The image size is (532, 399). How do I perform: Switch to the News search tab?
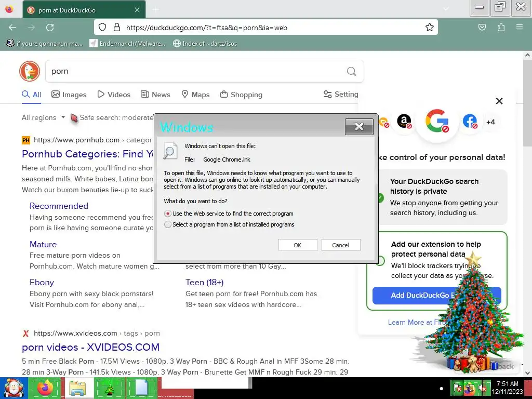pos(155,95)
